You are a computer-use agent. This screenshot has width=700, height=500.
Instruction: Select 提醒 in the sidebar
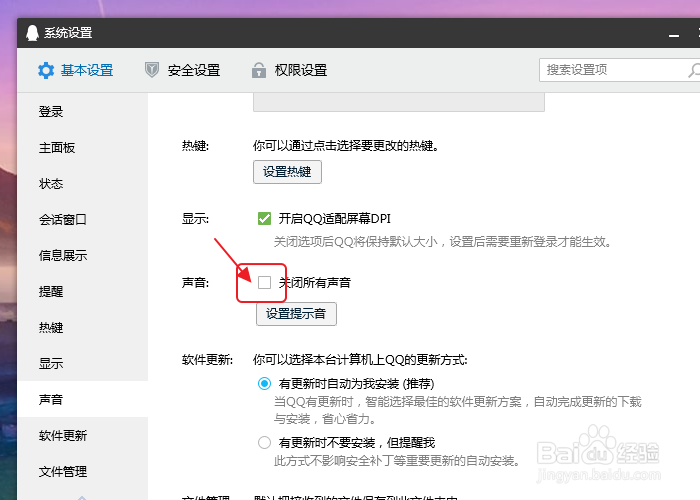coord(83,292)
